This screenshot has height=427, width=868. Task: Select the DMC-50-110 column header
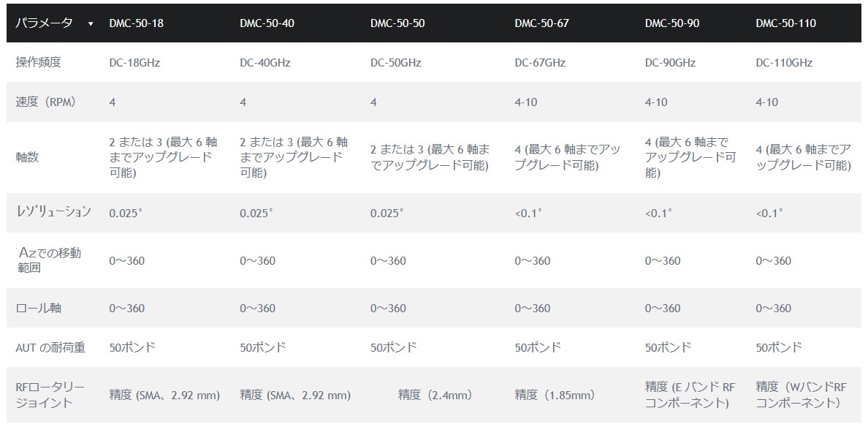click(786, 23)
